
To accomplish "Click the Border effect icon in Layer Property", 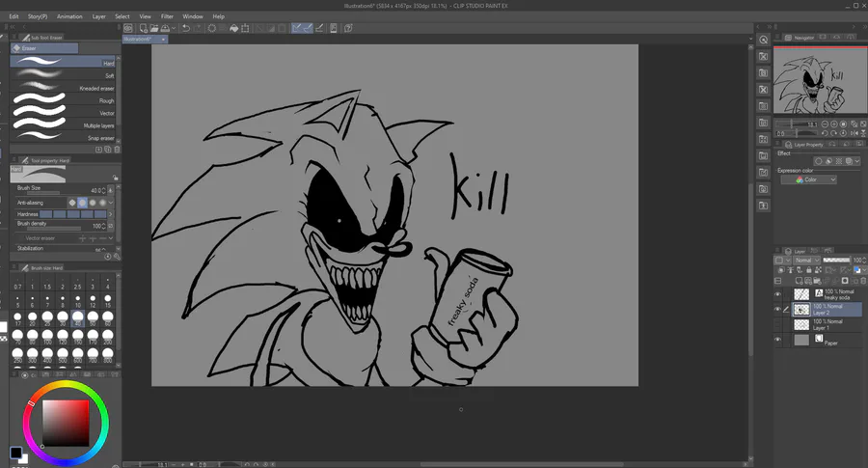I will point(819,161).
